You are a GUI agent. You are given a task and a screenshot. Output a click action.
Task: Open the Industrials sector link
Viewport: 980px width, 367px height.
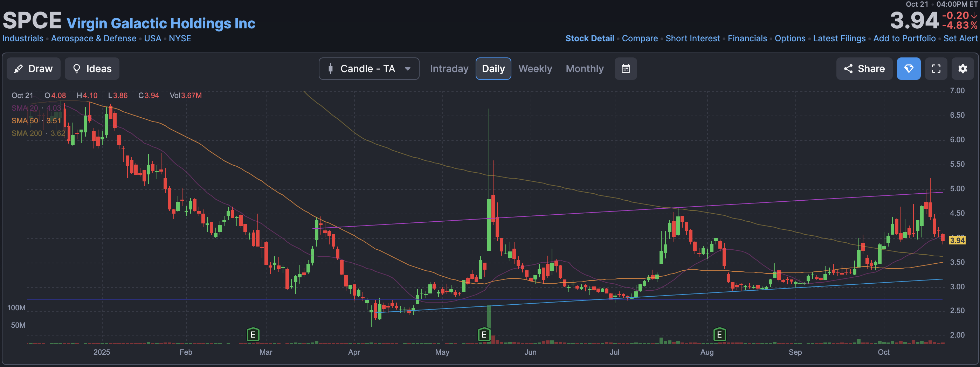23,39
